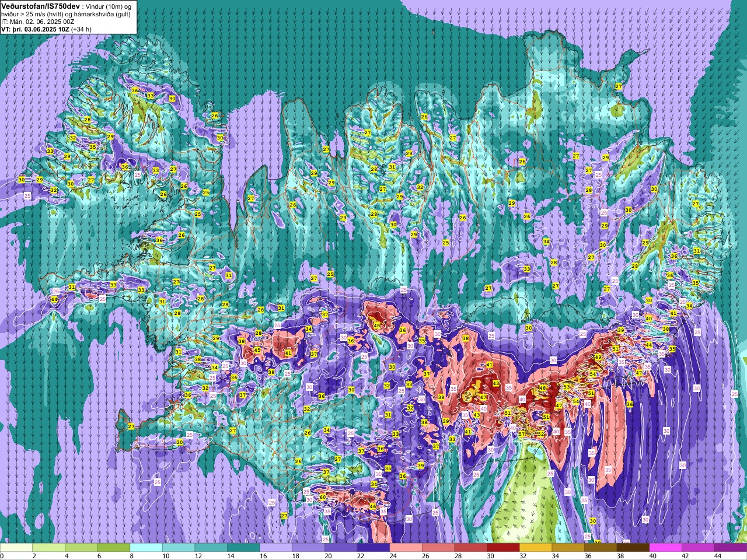Select the light pink 24–26 scale swatch

[x=406, y=547]
